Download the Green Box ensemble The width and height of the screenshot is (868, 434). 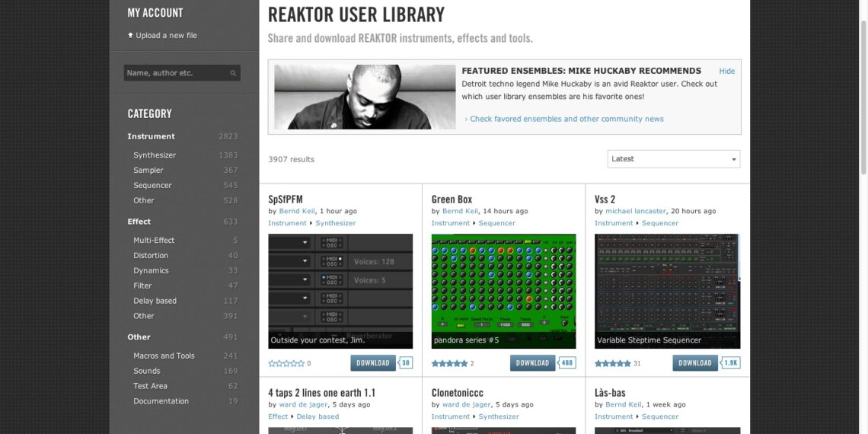pyautogui.click(x=532, y=363)
